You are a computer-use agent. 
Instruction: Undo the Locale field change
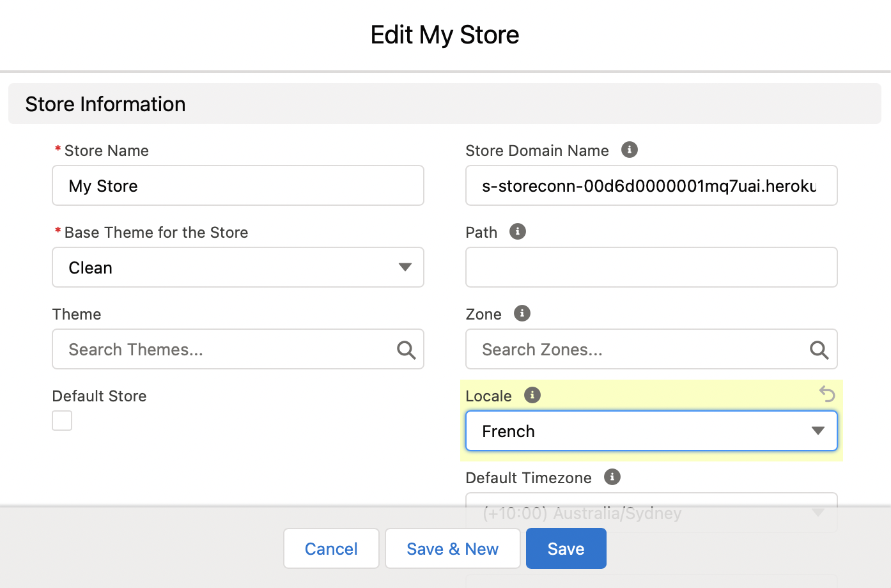click(x=827, y=394)
